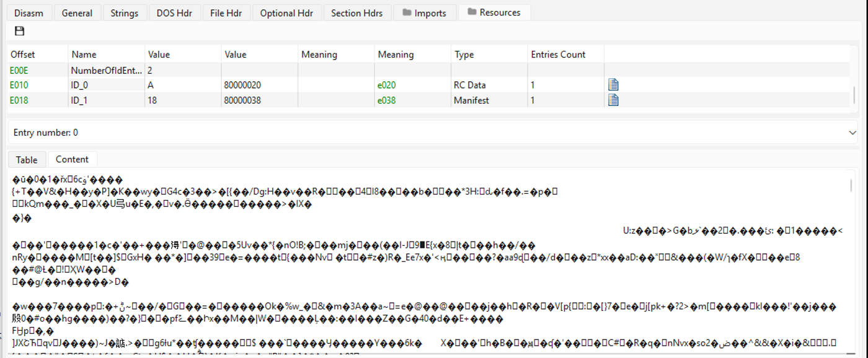868x358 pixels.
Task: Select the ID_0 name cell
Action: 106,85
